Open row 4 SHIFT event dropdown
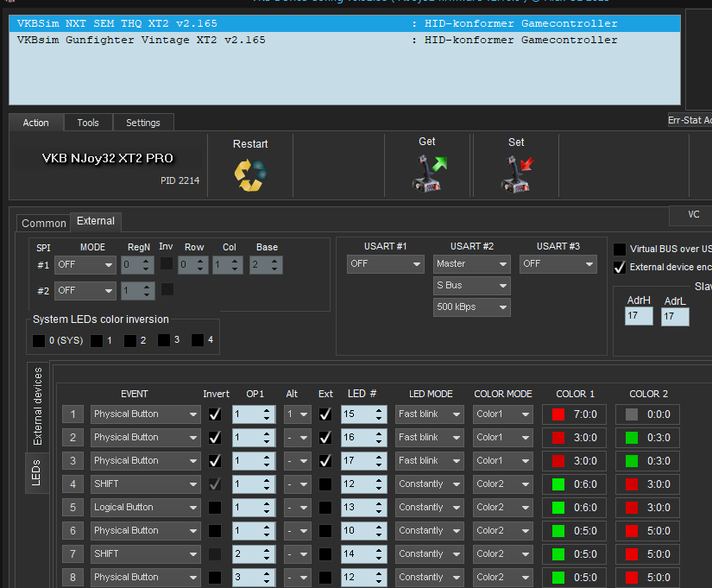Viewport: 712px width, 588px height. coord(145,484)
